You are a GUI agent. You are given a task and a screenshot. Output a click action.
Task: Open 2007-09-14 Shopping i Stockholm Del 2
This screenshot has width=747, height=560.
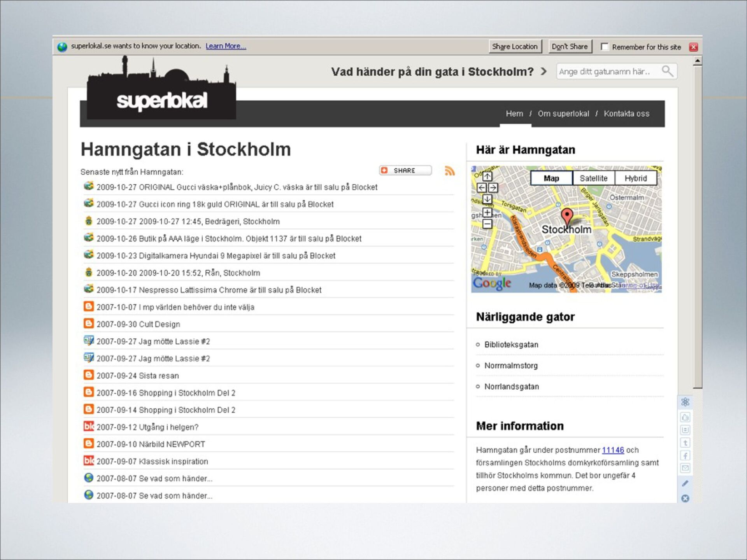point(166,410)
